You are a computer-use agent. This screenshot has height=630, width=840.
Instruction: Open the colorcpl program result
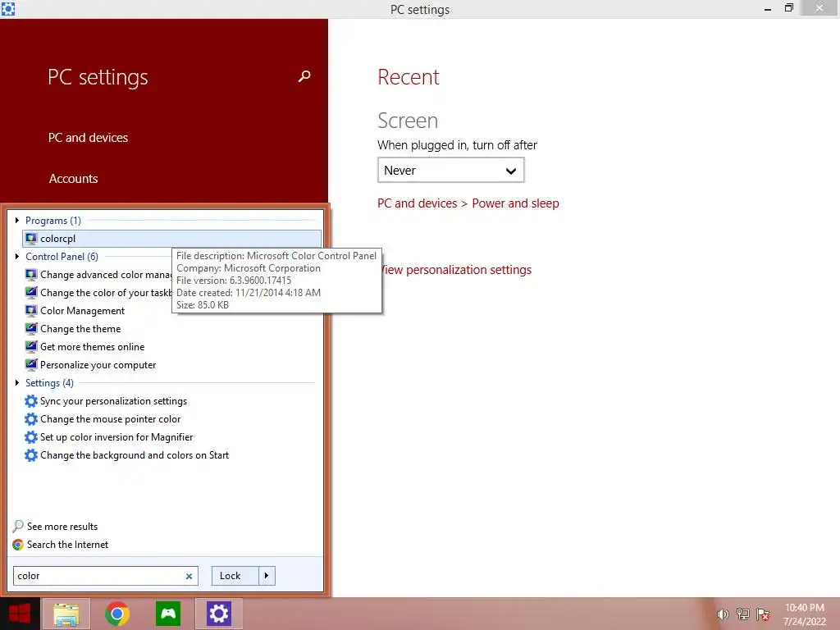point(172,239)
